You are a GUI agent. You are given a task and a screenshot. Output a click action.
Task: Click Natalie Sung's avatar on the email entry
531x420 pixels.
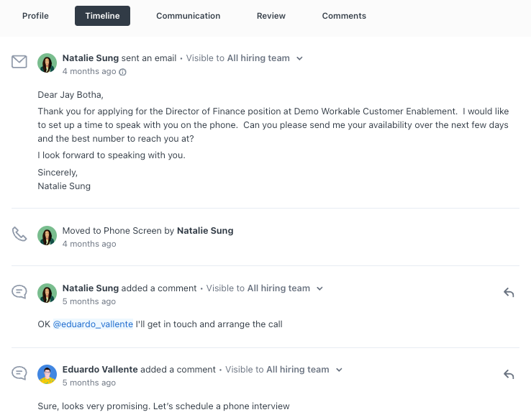47,63
